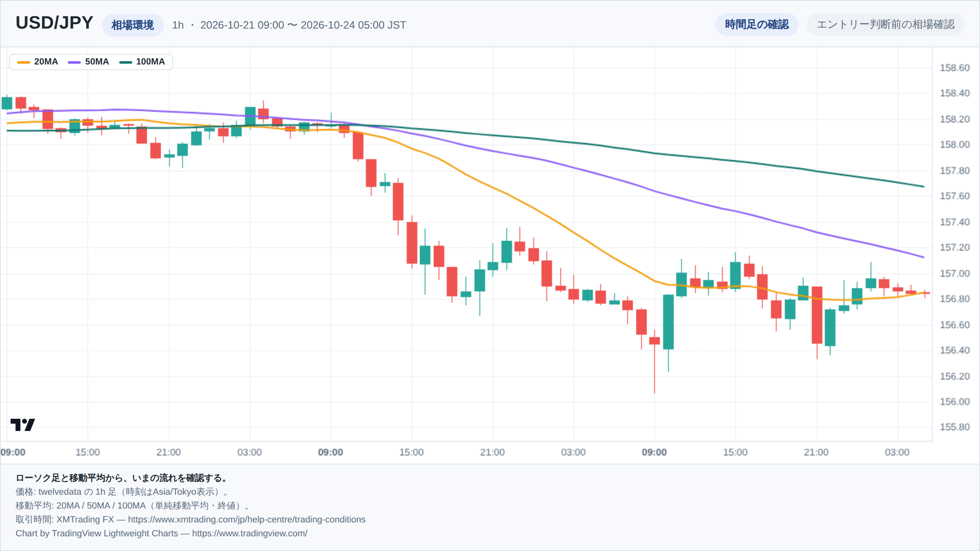Click the last 03:00 time axis label
This screenshot has height=551, width=980.
click(x=897, y=452)
